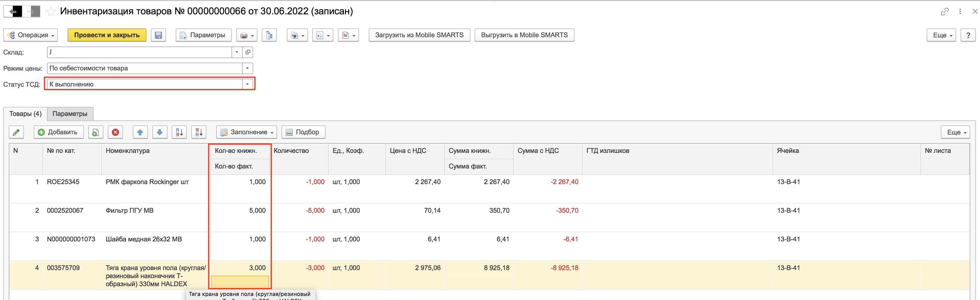The height and width of the screenshot is (300, 980).
Task: Go back with the left arrow button
Action: tap(13, 12)
